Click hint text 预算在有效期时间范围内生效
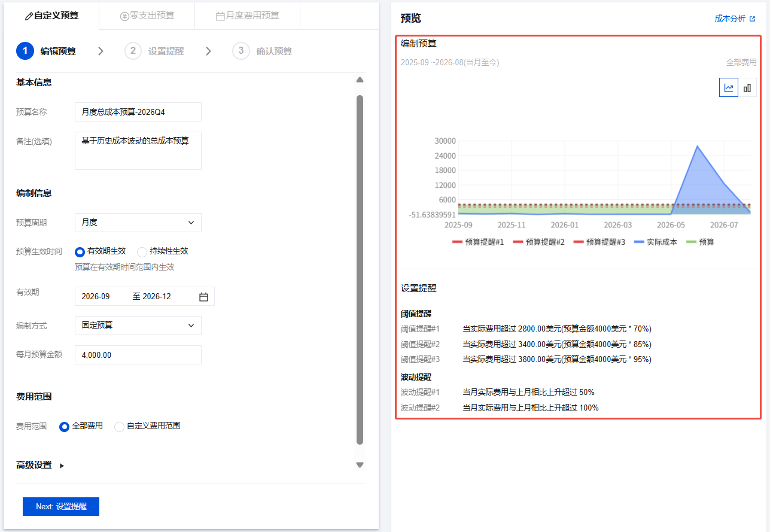 (x=124, y=267)
